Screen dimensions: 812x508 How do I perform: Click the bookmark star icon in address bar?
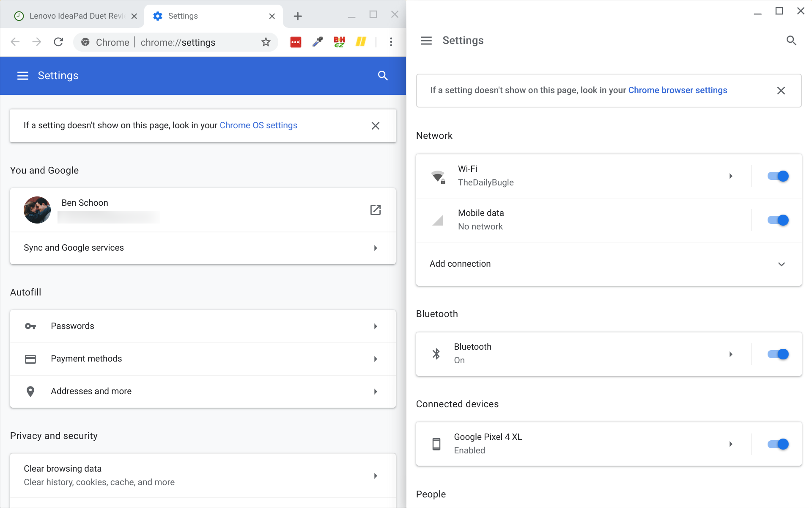coord(266,42)
